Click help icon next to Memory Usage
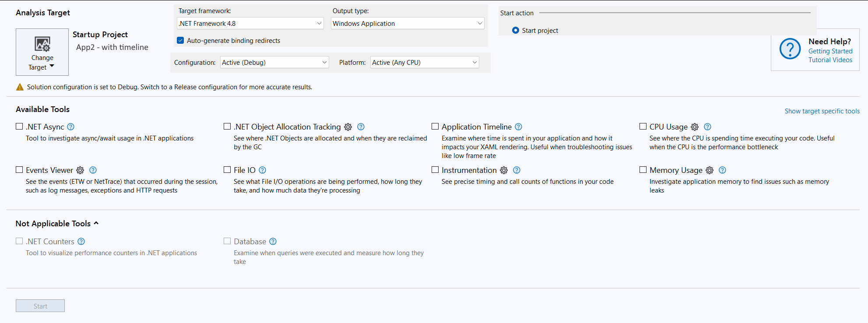The height and width of the screenshot is (323, 868). click(722, 170)
